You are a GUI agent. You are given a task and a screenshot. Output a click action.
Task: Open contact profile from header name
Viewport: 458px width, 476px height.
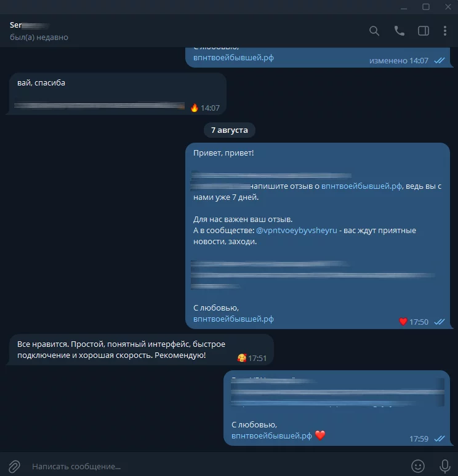29,25
